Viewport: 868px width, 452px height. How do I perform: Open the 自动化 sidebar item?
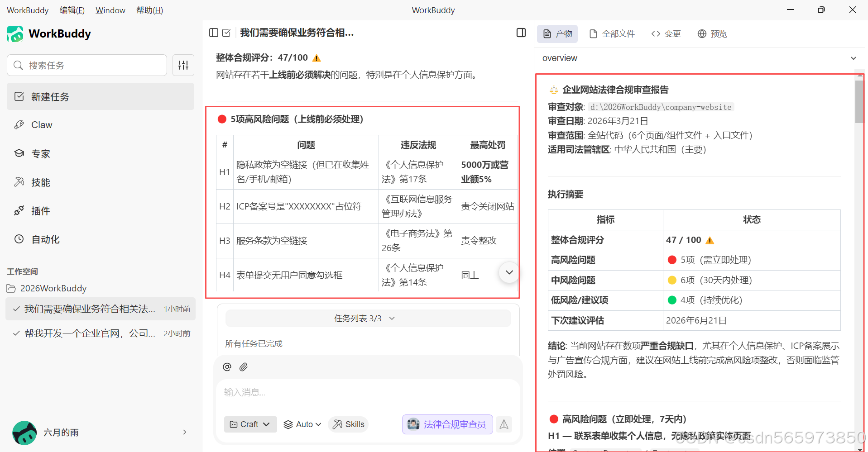click(101, 239)
